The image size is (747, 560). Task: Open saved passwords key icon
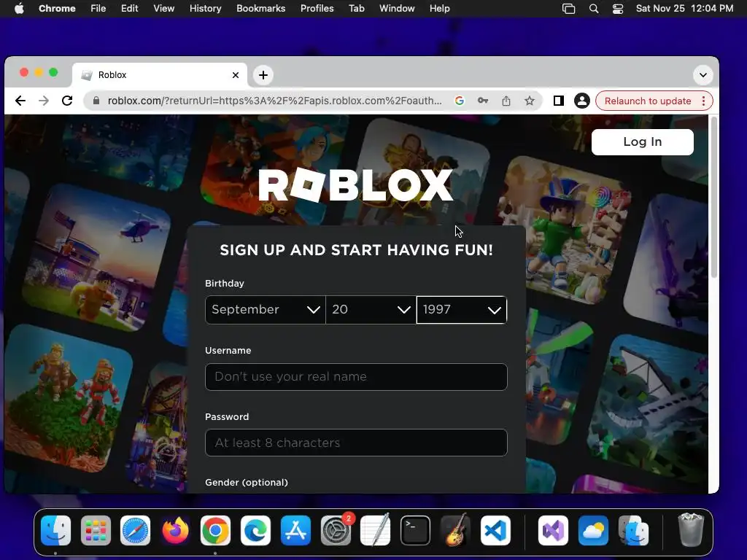(x=483, y=101)
